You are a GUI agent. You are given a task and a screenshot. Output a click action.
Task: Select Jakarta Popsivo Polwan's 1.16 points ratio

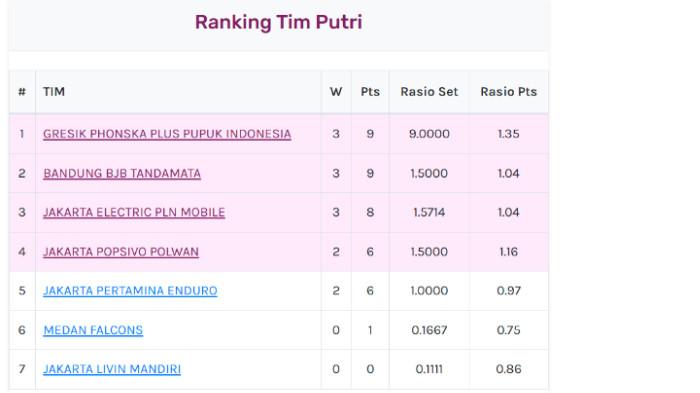[x=508, y=251]
